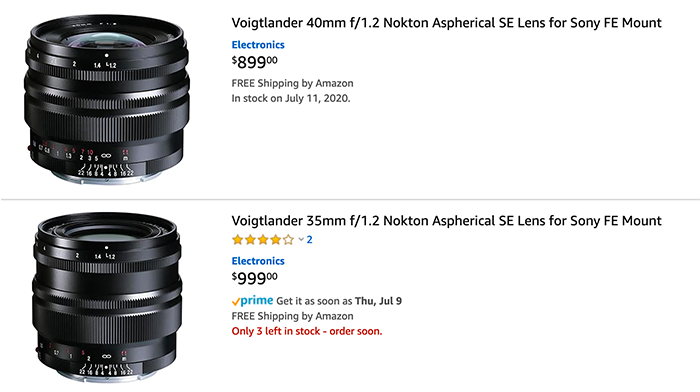Select the $999.00 price of the 35mm lens
This screenshot has width=700, height=392.
(x=254, y=278)
